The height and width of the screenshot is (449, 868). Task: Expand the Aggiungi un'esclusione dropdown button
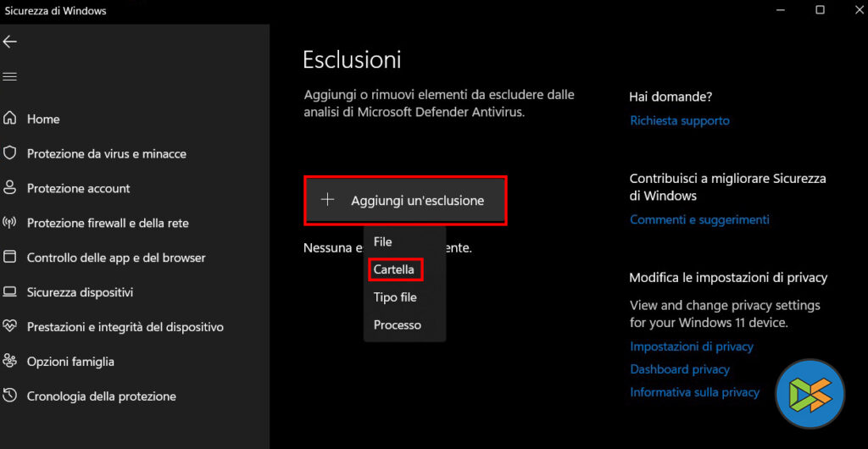405,201
